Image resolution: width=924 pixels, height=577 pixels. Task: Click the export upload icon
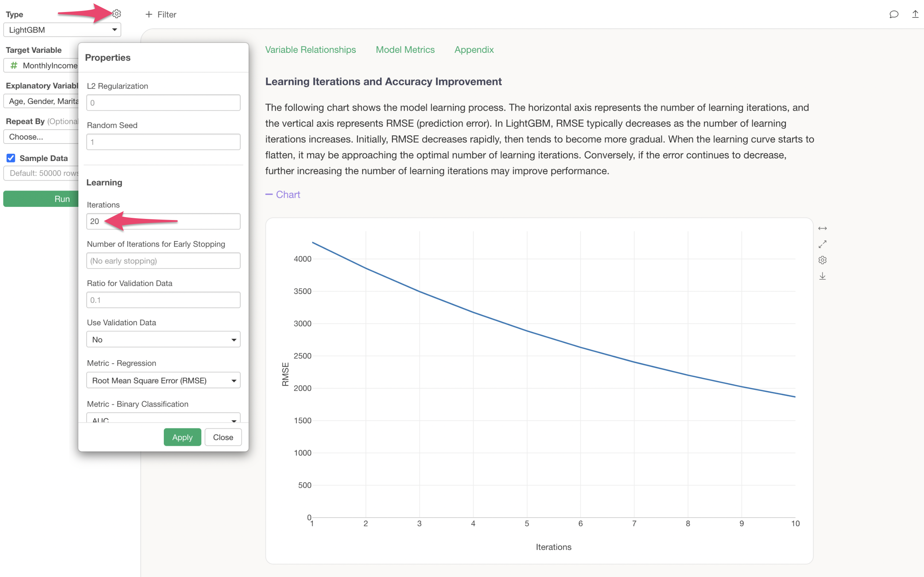pos(915,15)
